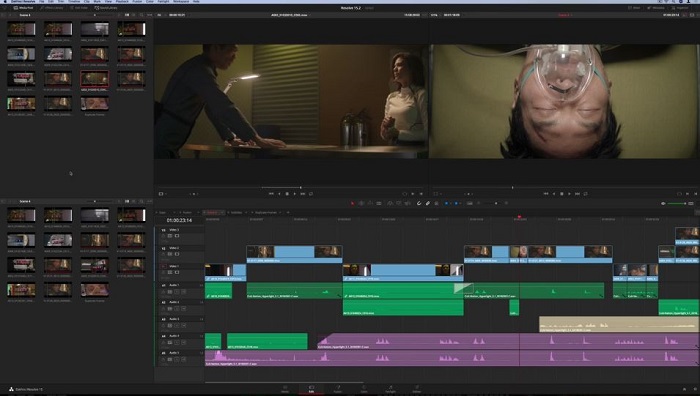Open the Workspace menu

pos(181,1)
